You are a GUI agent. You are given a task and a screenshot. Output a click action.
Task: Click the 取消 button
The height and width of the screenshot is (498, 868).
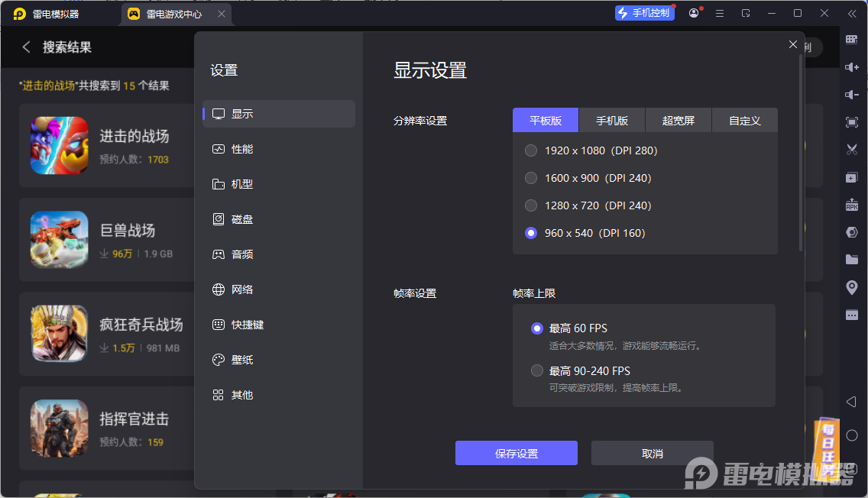(652, 453)
